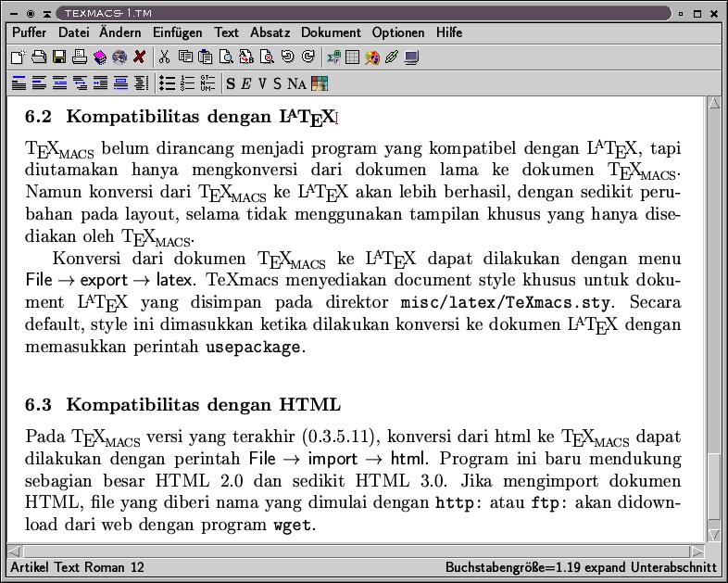Open a session via the computer monitor icon

pos(412,57)
